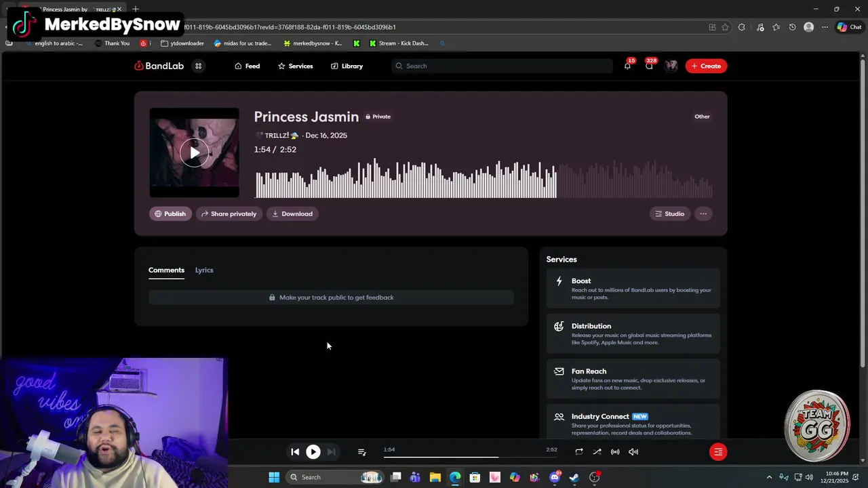Click the Publish button

[170, 213]
